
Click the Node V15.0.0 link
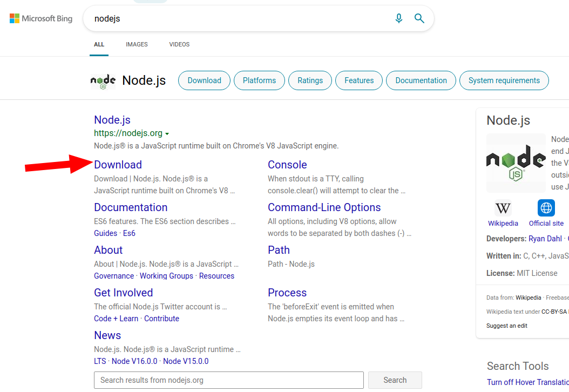click(186, 361)
